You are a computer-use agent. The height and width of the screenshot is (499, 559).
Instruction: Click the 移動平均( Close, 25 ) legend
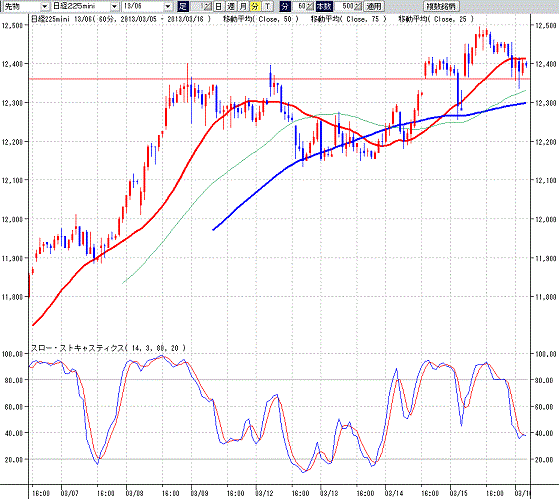436,19
